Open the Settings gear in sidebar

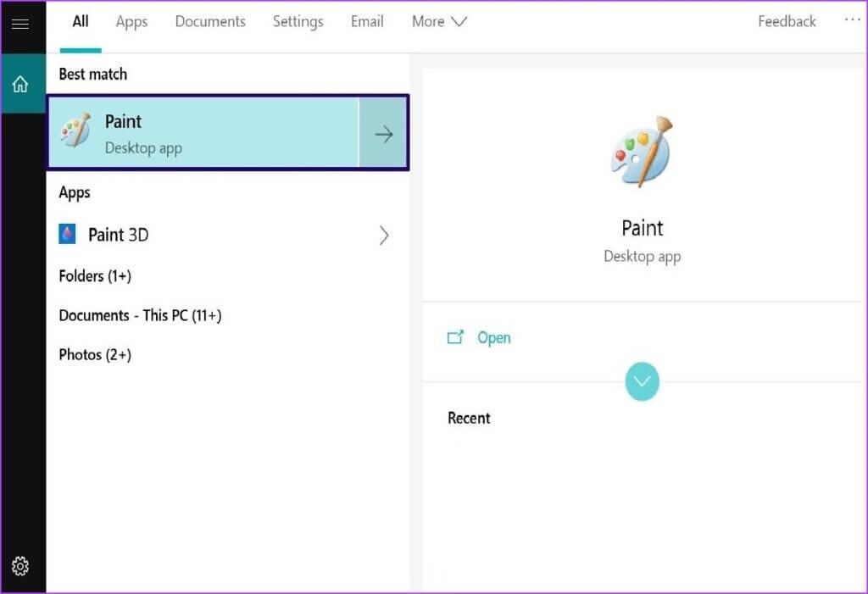pyautogui.click(x=20, y=566)
